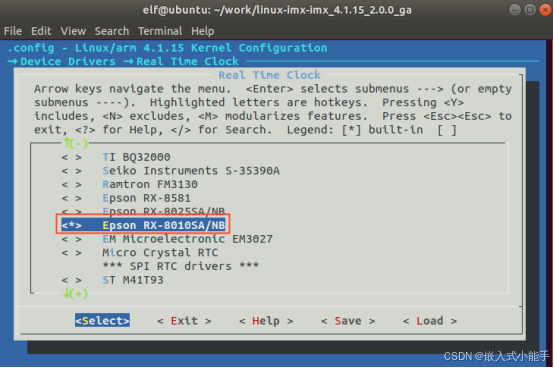Click the Exit button at bottom
This screenshot has width=554, height=368.
pos(184,321)
